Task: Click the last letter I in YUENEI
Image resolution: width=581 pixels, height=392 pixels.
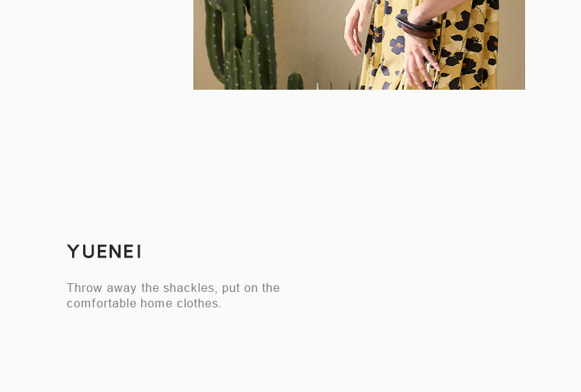Action: (139, 252)
